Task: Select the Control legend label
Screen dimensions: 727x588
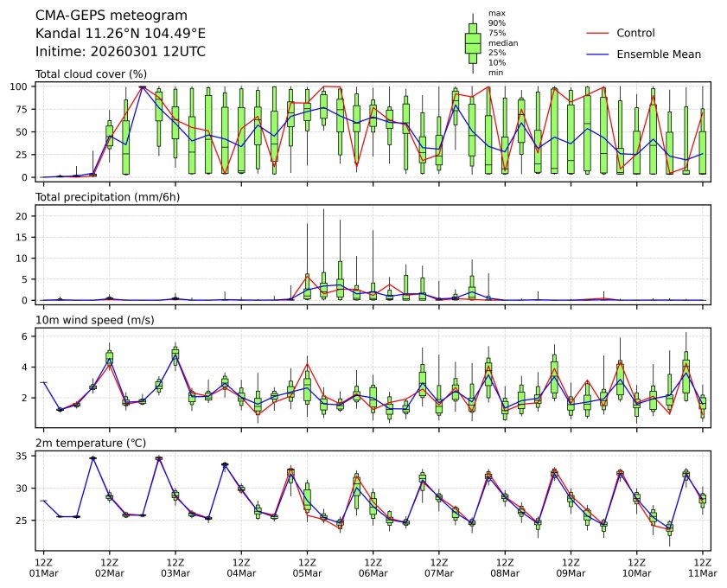Action: click(635, 34)
